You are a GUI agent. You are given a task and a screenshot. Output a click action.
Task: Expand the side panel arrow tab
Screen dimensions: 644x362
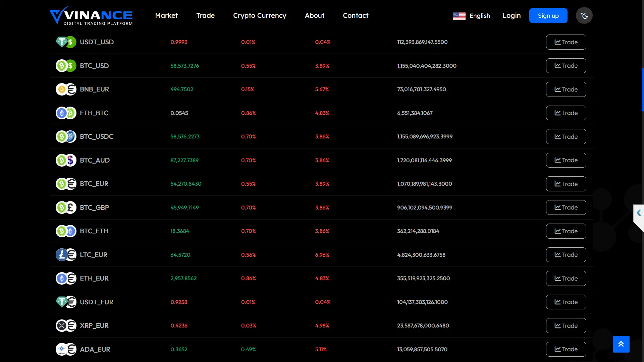(639, 213)
